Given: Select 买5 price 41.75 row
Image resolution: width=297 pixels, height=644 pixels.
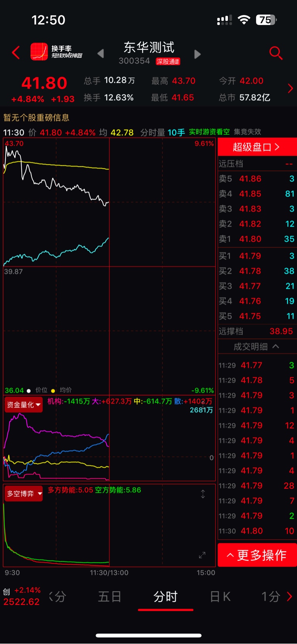Looking at the screenshot, I should point(257,316).
